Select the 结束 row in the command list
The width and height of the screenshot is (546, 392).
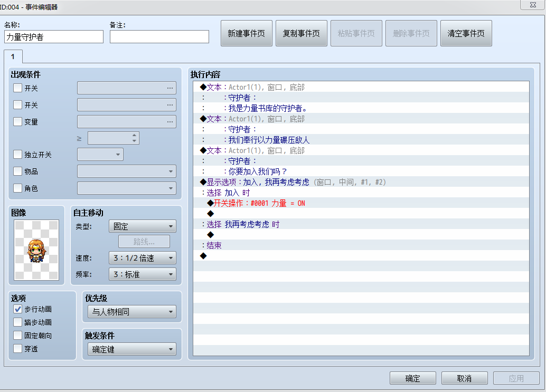(x=361, y=245)
